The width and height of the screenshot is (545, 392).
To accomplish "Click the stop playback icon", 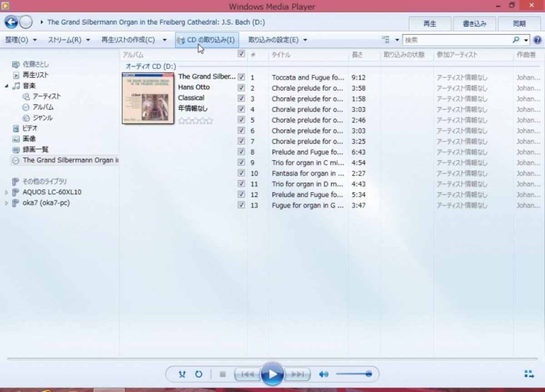I will [223, 374].
